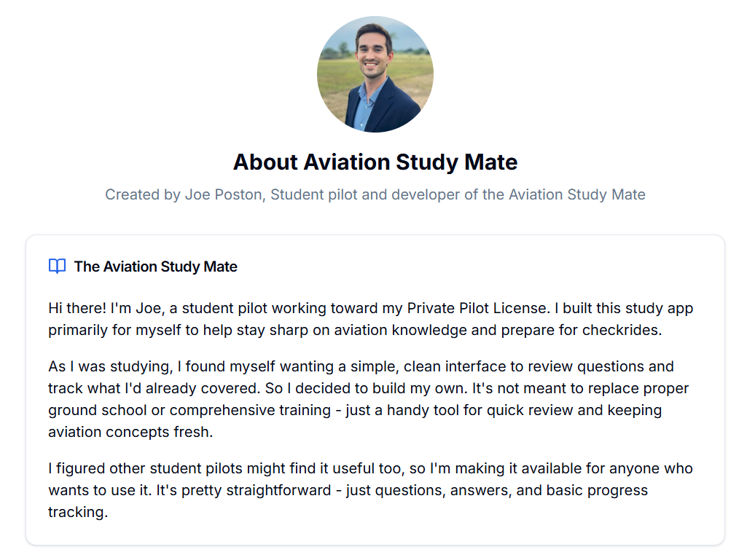
Task: Click the "About Aviation Study Mate" heading
Action: [375, 162]
